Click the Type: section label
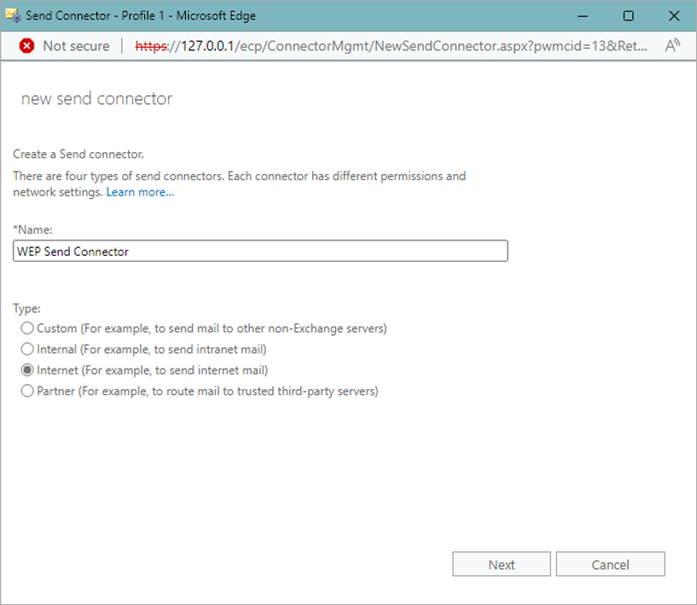697x605 pixels. coord(27,308)
